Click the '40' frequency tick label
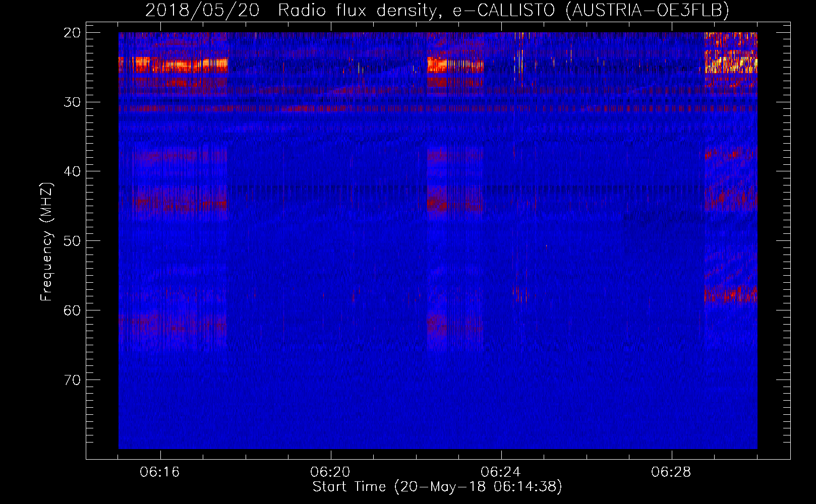This screenshot has width=816, height=504. coord(73,171)
